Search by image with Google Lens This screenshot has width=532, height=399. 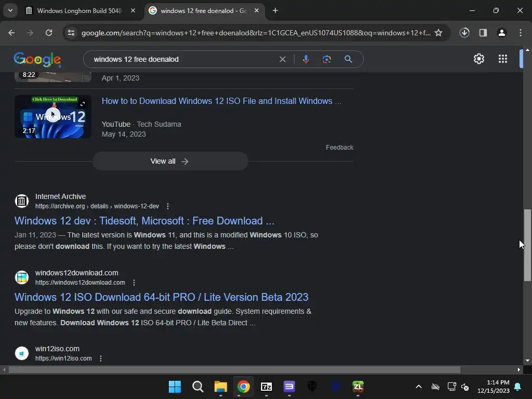[327, 59]
